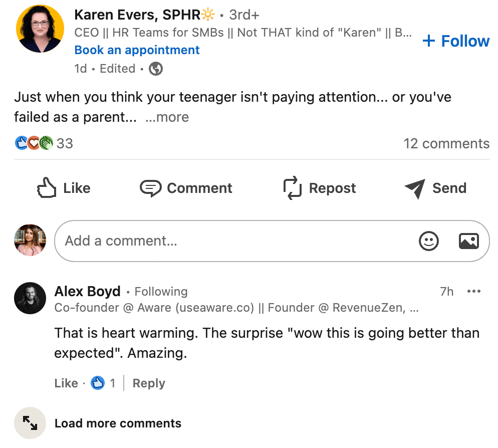Viewport: 498px width, 448px height.
Task: Open Book an appointment link
Action: click(136, 50)
